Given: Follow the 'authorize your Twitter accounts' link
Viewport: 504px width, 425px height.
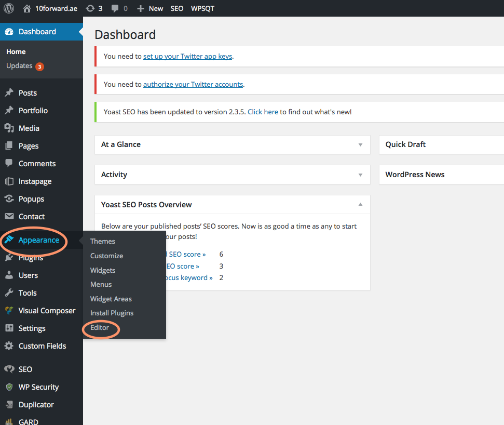Looking at the screenshot, I should click(x=193, y=84).
